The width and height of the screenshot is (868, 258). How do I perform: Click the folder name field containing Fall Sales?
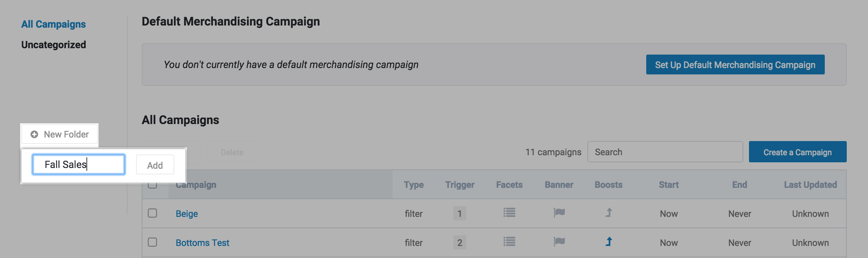(78, 164)
